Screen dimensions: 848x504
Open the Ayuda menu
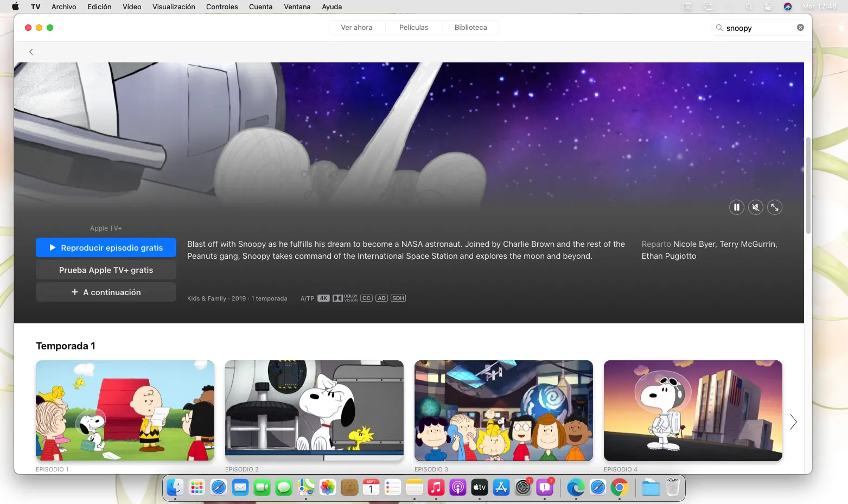(332, 7)
